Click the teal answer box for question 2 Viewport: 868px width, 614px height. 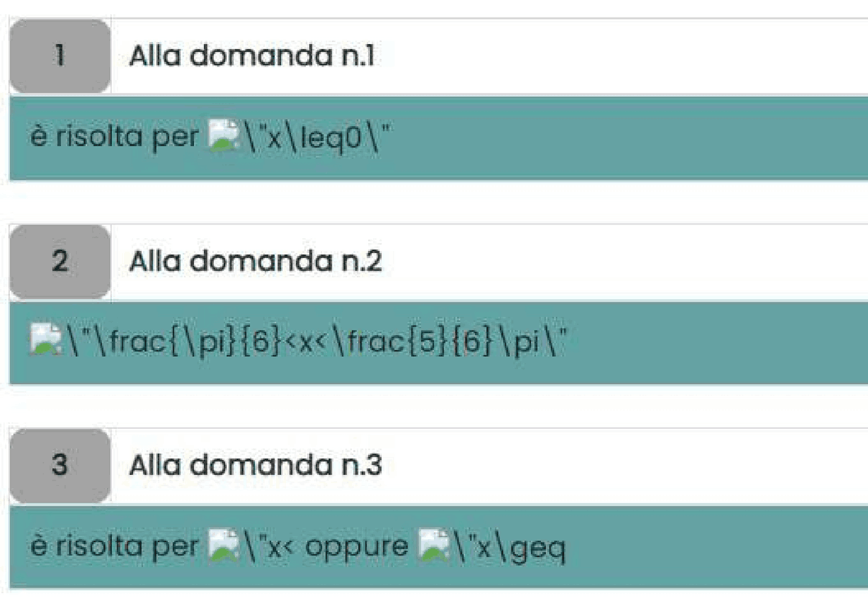click(x=439, y=343)
